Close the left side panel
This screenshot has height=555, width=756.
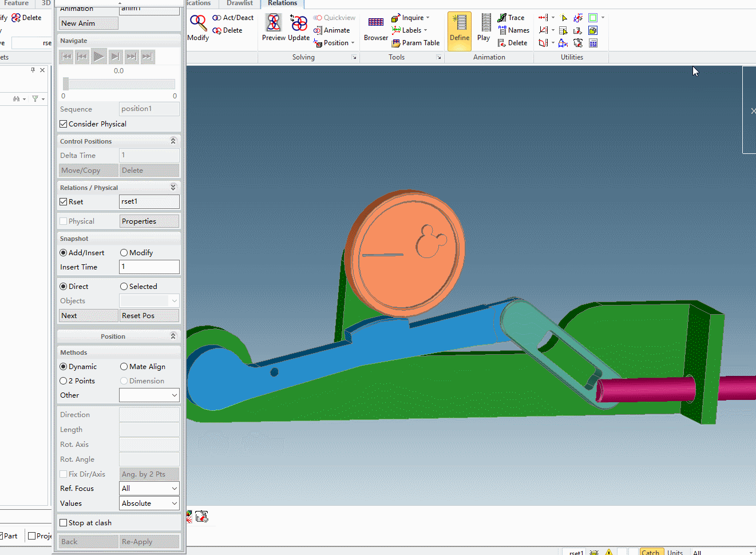click(42, 70)
